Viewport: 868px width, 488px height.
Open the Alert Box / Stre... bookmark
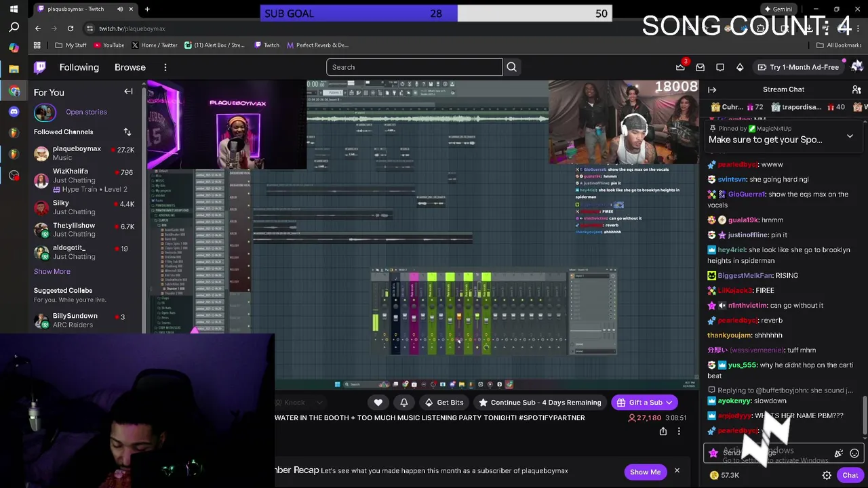click(215, 45)
